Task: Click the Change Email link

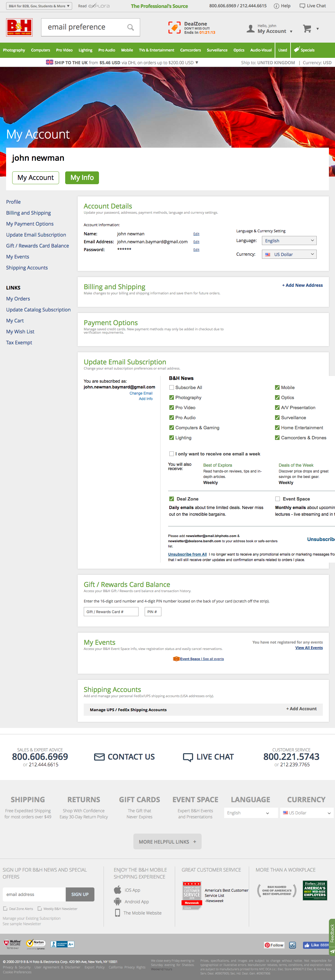Action: (x=141, y=393)
